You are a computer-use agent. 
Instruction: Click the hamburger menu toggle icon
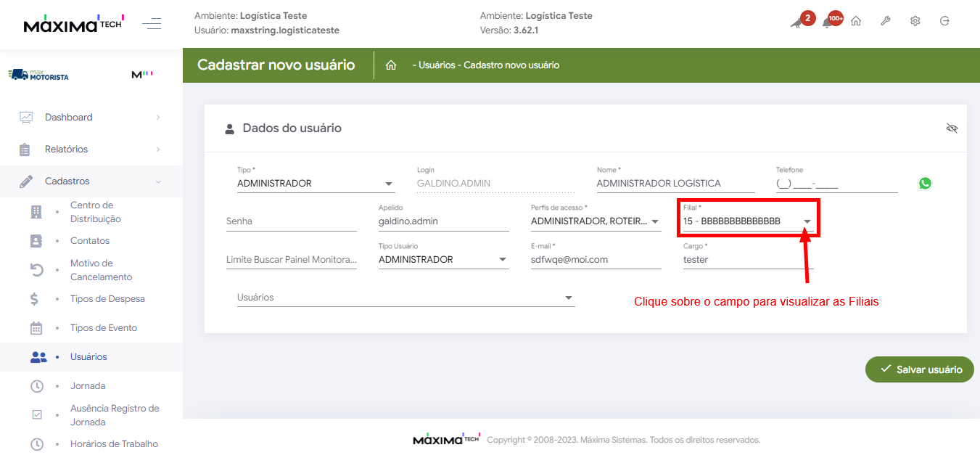click(x=152, y=24)
